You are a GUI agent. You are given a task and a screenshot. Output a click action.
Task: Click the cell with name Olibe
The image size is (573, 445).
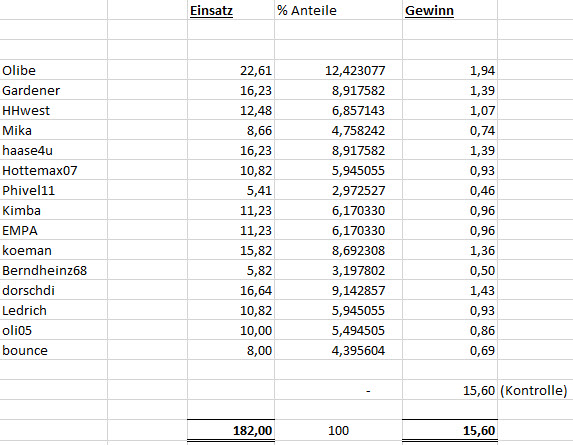(x=54, y=70)
